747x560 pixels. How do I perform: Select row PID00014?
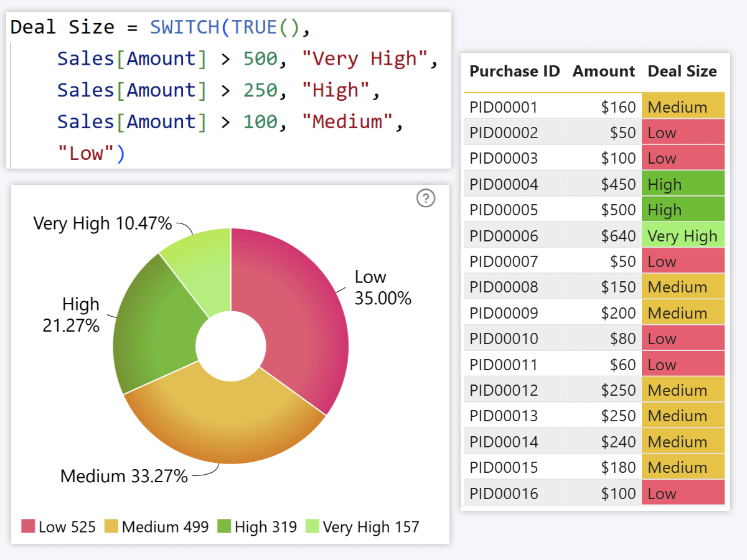pos(594,442)
